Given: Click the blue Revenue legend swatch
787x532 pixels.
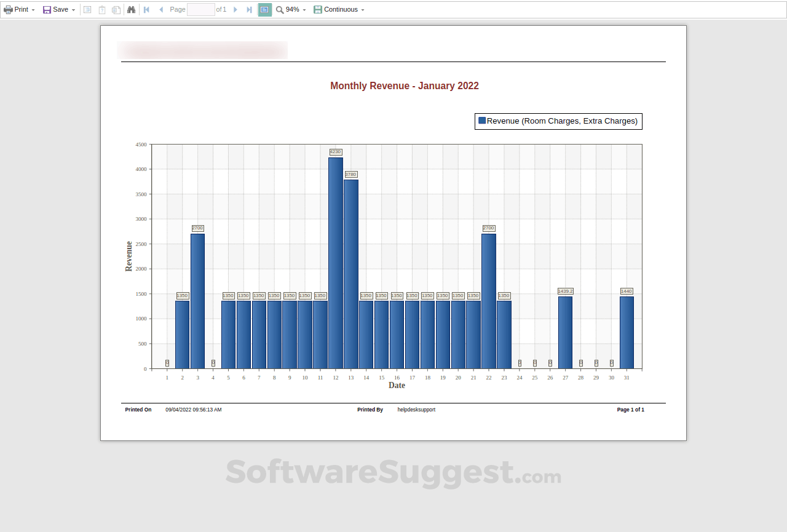Looking at the screenshot, I should [482, 121].
